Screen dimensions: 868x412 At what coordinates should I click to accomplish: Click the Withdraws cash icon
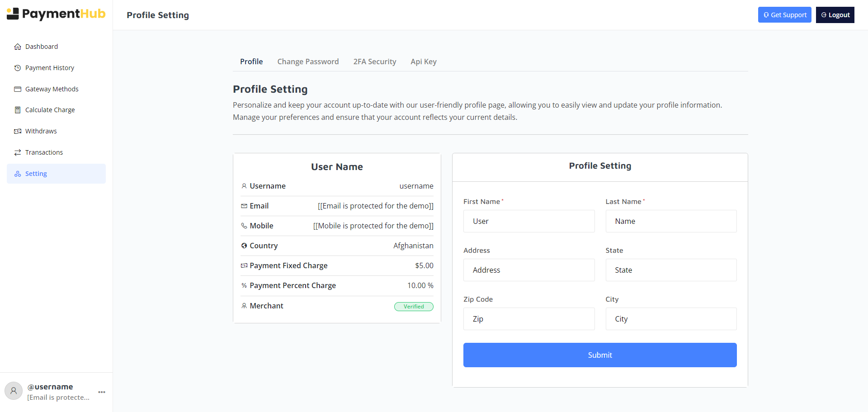pyautogui.click(x=18, y=131)
